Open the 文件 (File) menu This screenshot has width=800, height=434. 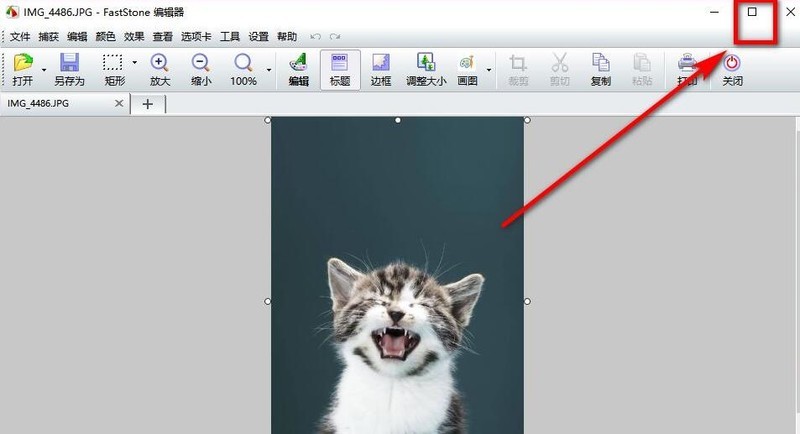coord(20,37)
